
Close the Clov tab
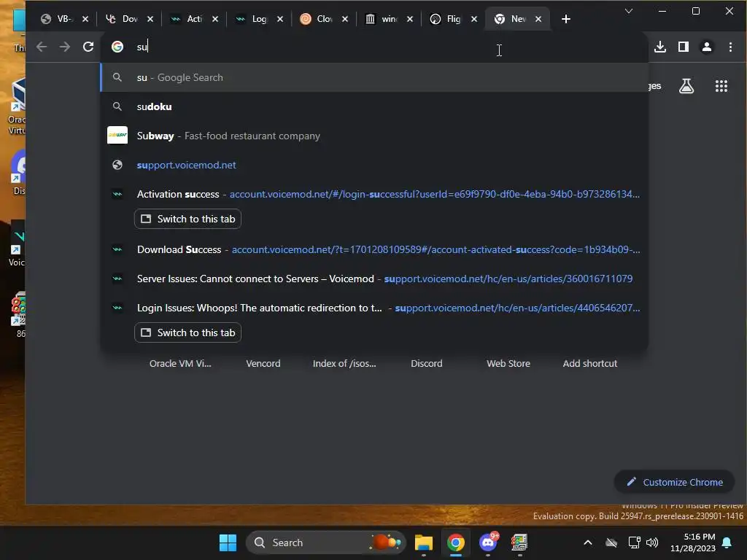coord(345,19)
